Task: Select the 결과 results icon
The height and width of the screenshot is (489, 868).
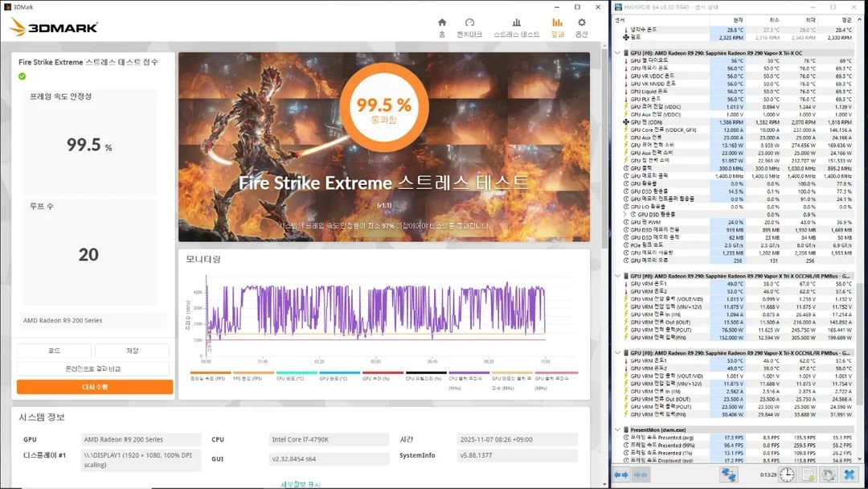Action: click(557, 23)
